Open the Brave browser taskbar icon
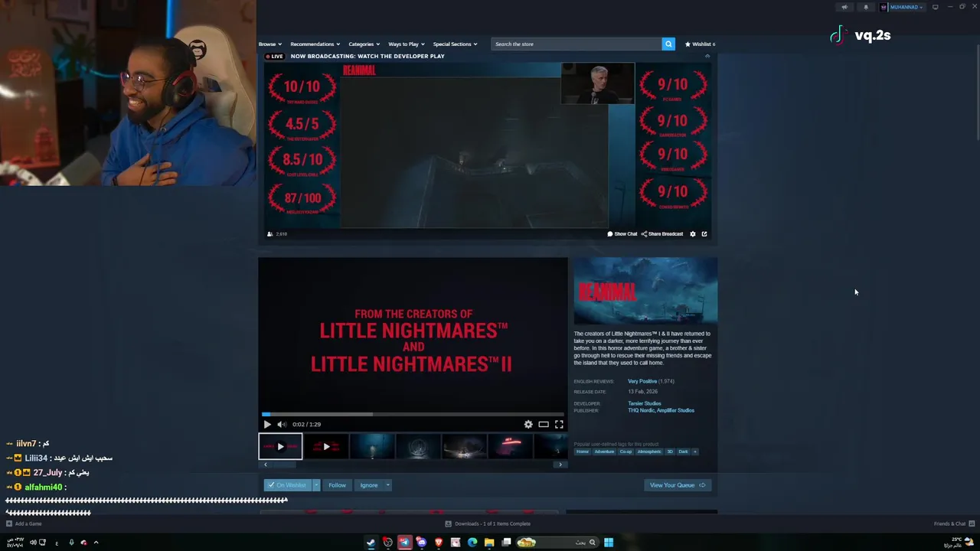 tap(439, 543)
